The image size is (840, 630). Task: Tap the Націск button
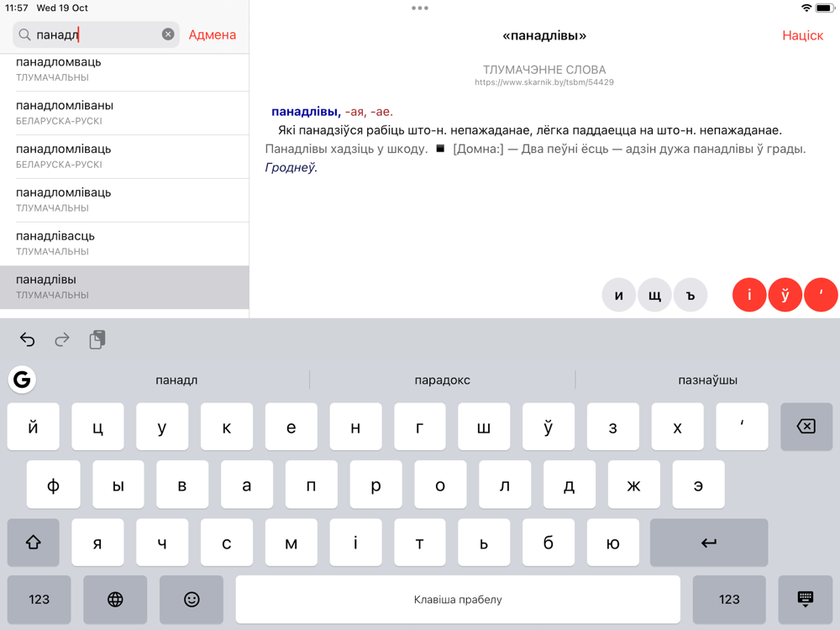802,35
